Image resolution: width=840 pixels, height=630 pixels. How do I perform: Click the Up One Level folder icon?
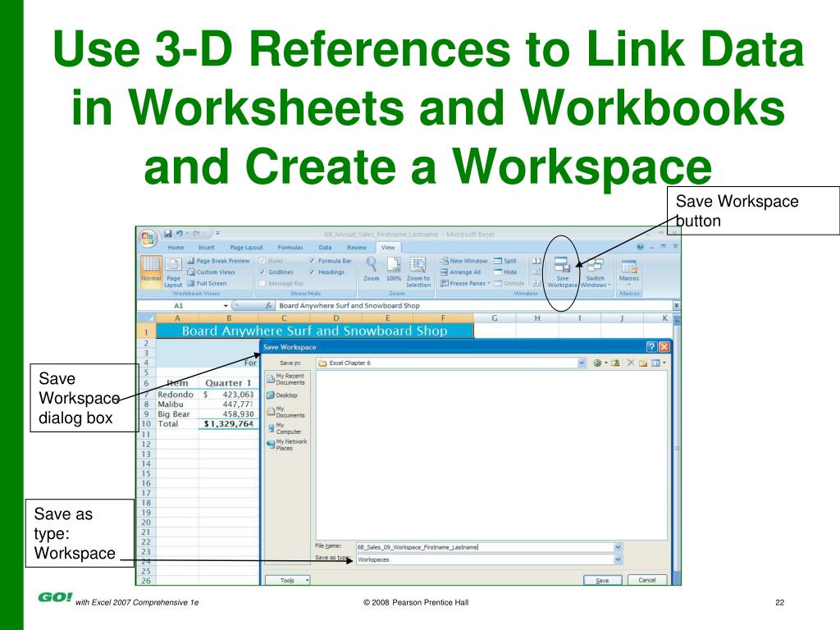(615, 363)
